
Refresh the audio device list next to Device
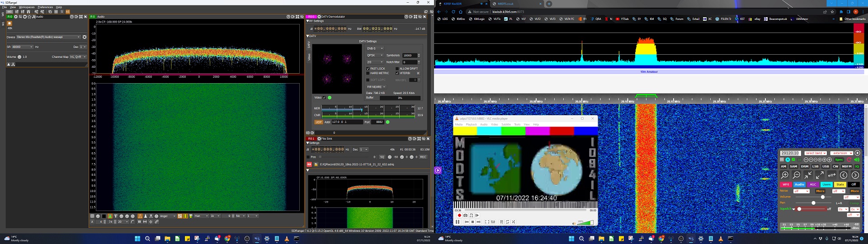tap(84, 37)
